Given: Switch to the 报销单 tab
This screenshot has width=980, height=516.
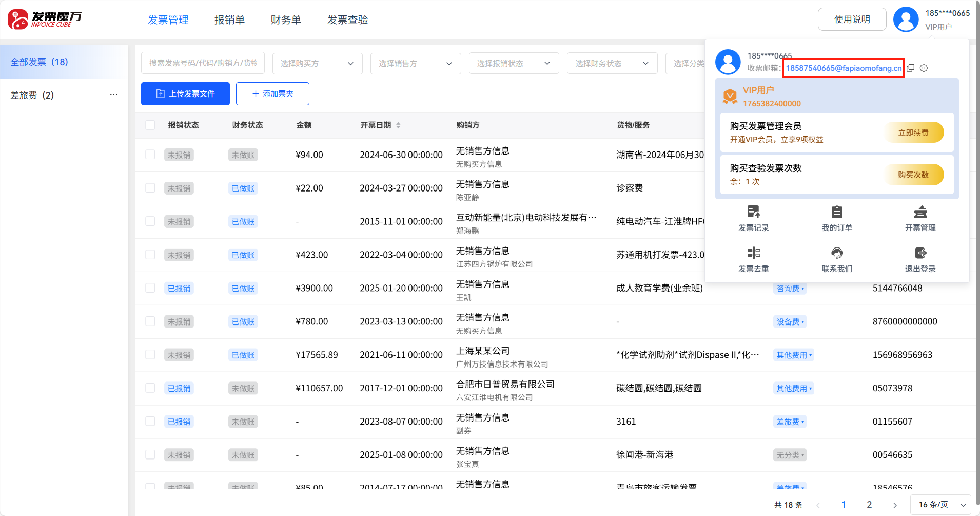Looking at the screenshot, I should [x=229, y=20].
